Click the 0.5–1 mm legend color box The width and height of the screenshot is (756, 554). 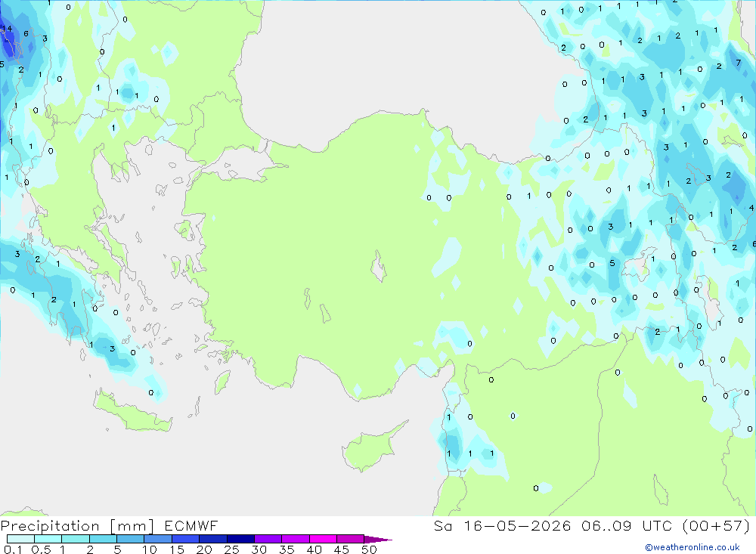point(48,539)
